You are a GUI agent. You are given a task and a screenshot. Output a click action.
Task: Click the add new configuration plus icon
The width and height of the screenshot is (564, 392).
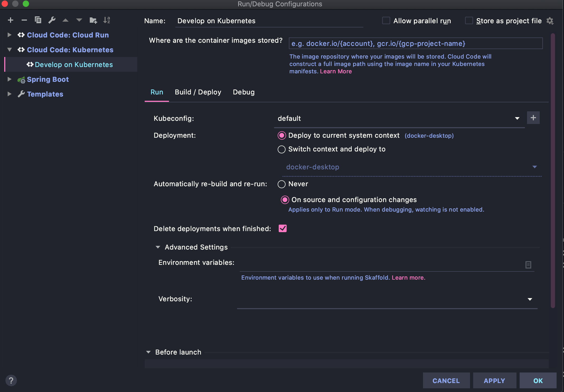tap(11, 20)
